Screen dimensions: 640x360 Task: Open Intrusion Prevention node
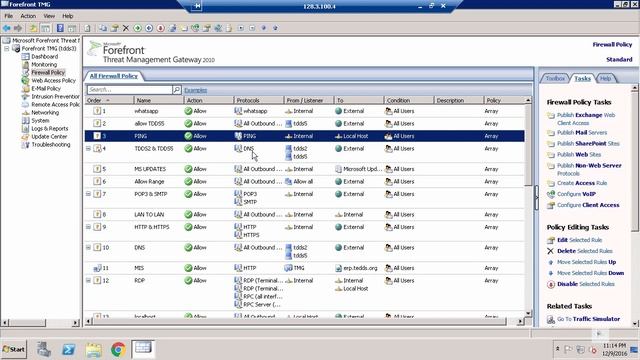[56, 96]
